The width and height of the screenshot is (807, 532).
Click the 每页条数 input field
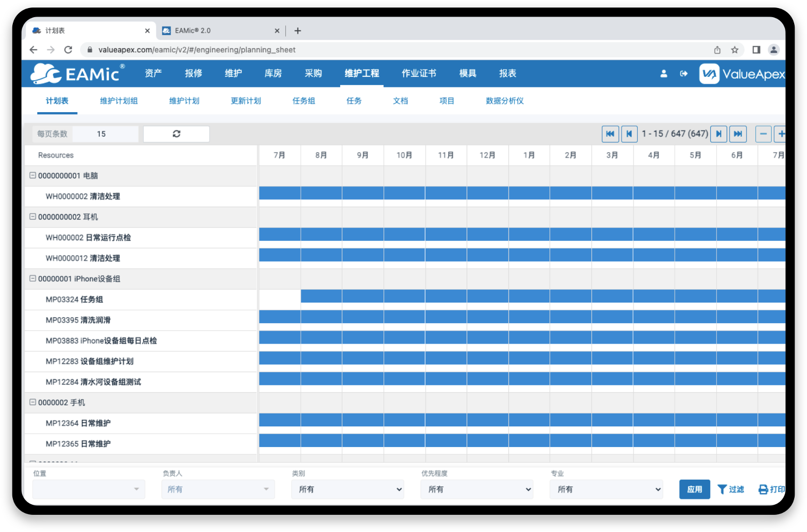[x=105, y=134]
